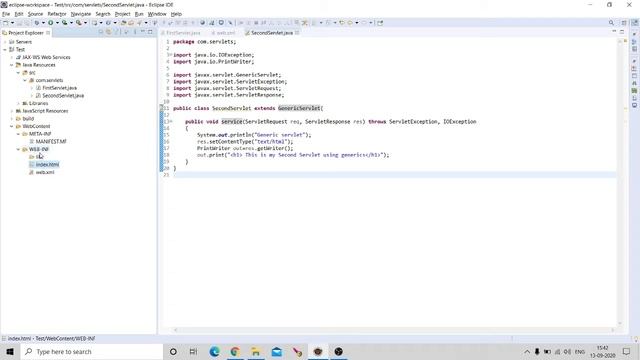Select FirstServlet.java in Project Explorer

[x=59, y=88]
